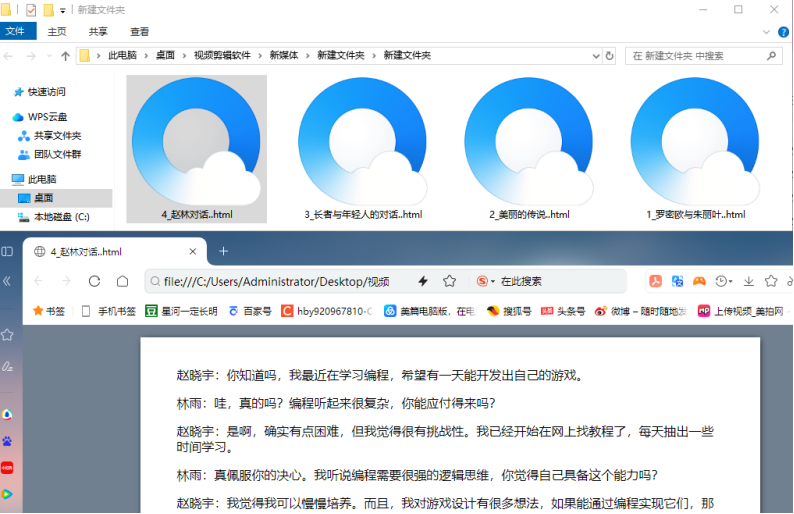This screenshot has width=794, height=514.
Task: Click the red PDF extension icon
Action: (x=655, y=281)
